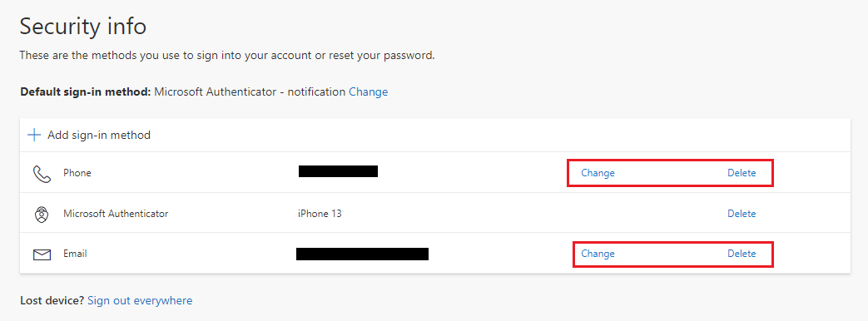
Task: Change the default sign-in method
Action: pyautogui.click(x=368, y=91)
